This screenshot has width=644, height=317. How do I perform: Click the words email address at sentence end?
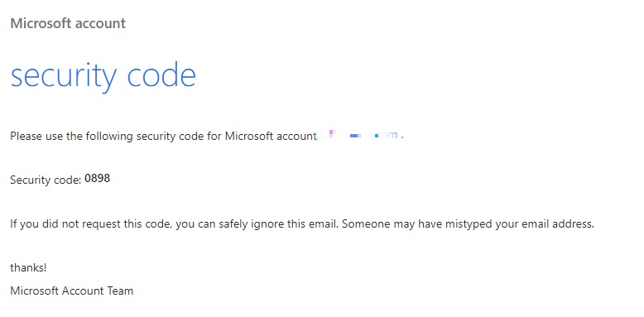[558, 224]
